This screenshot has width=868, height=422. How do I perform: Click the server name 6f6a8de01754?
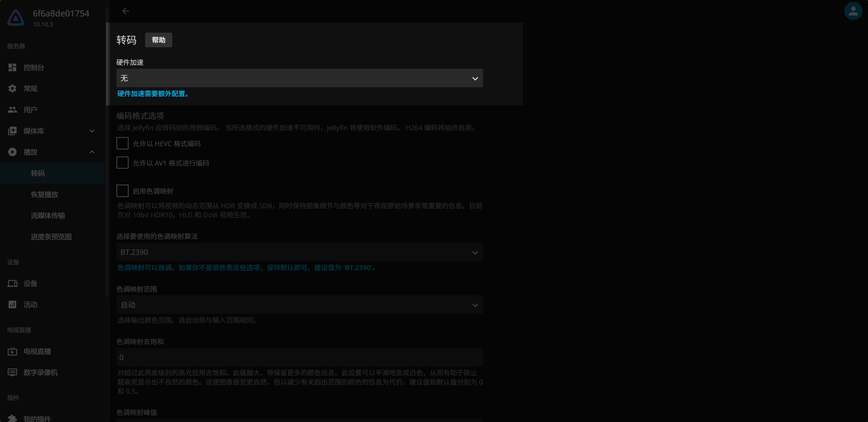(x=61, y=13)
